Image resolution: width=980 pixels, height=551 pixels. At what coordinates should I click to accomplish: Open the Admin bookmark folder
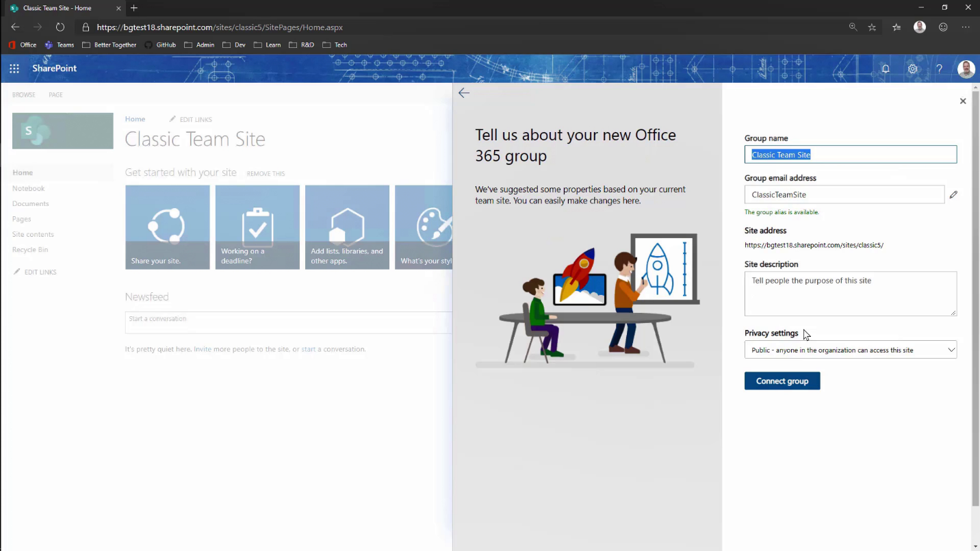click(x=199, y=45)
